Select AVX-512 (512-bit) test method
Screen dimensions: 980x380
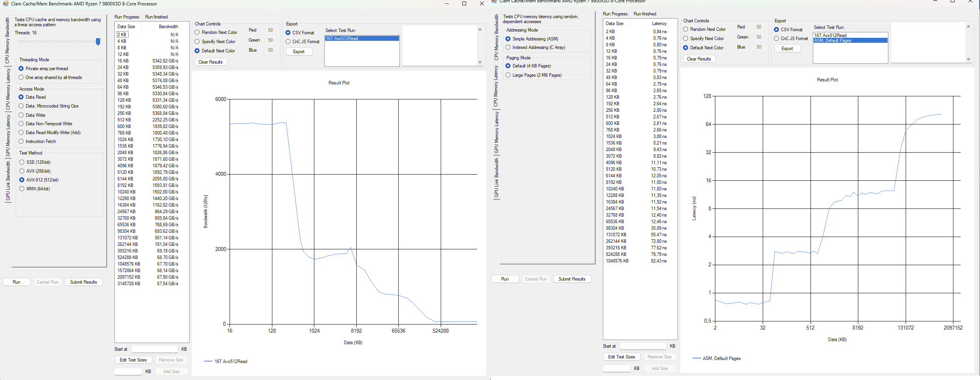(39, 180)
